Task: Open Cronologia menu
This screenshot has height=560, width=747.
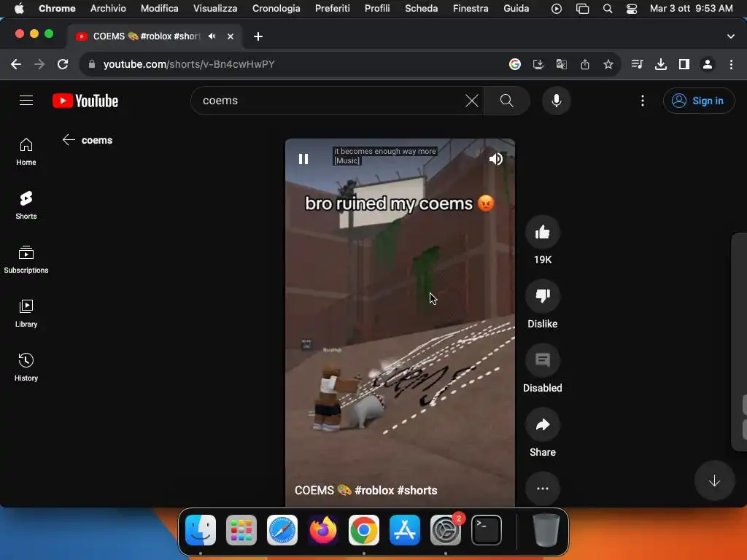Action: coord(276,8)
